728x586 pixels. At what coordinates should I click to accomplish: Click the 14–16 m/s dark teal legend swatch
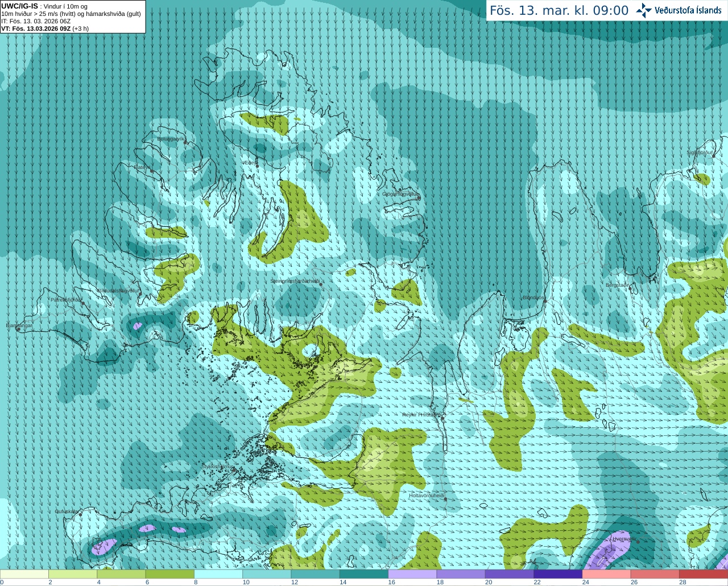[x=364, y=574]
